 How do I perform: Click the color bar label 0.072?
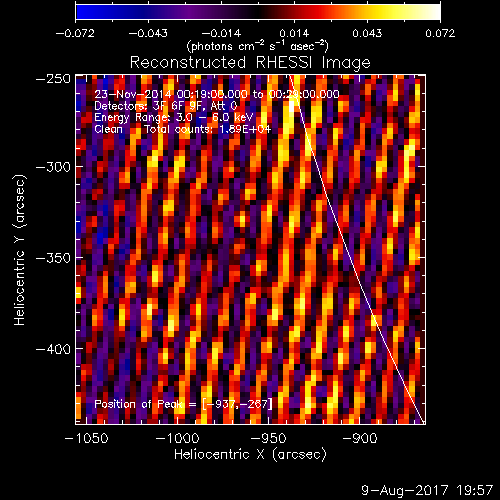tap(440, 33)
